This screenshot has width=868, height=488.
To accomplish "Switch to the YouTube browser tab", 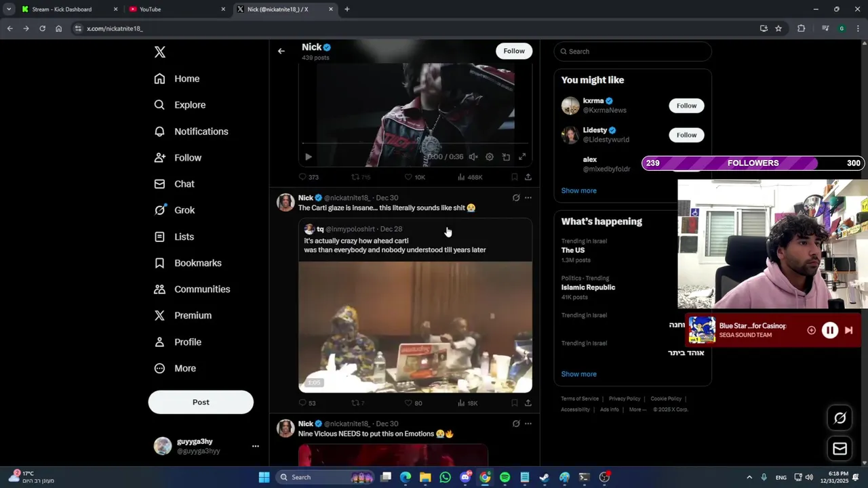I will coord(178,9).
